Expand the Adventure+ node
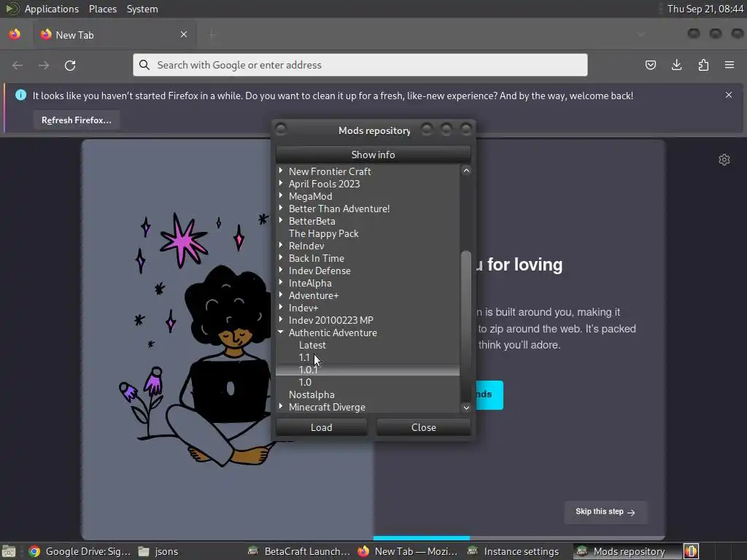 pyautogui.click(x=281, y=295)
